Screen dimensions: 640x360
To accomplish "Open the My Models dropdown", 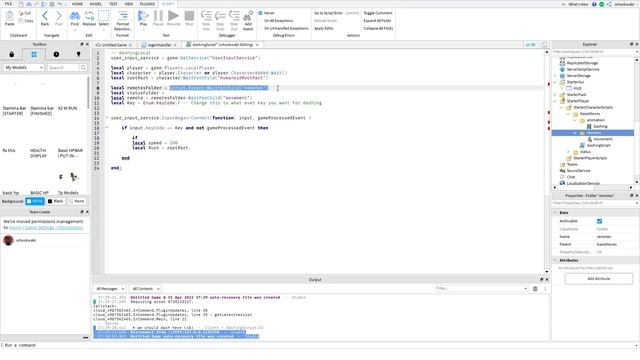I will click(24, 67).
